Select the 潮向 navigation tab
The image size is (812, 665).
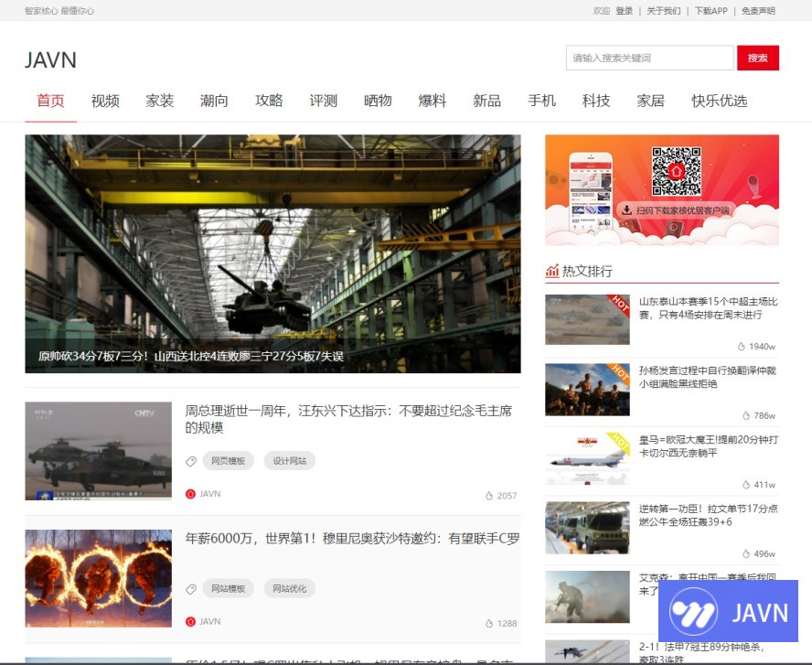coord(214,101)
